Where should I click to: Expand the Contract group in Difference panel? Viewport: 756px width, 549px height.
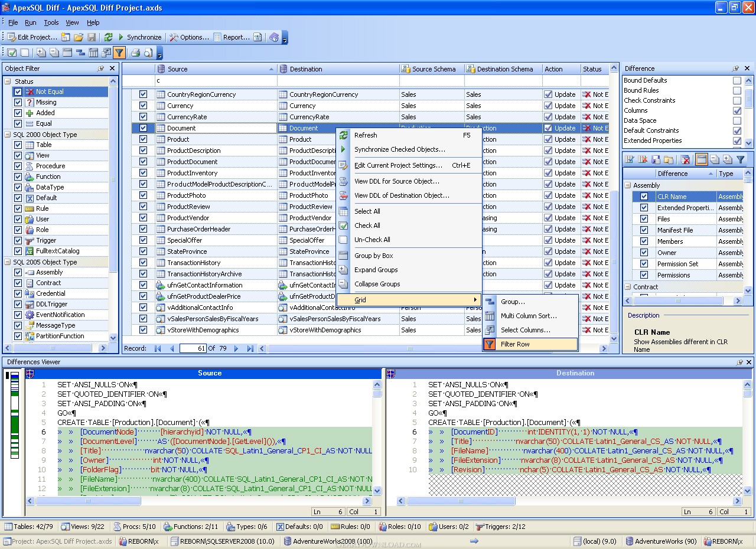tap(628, 287)
